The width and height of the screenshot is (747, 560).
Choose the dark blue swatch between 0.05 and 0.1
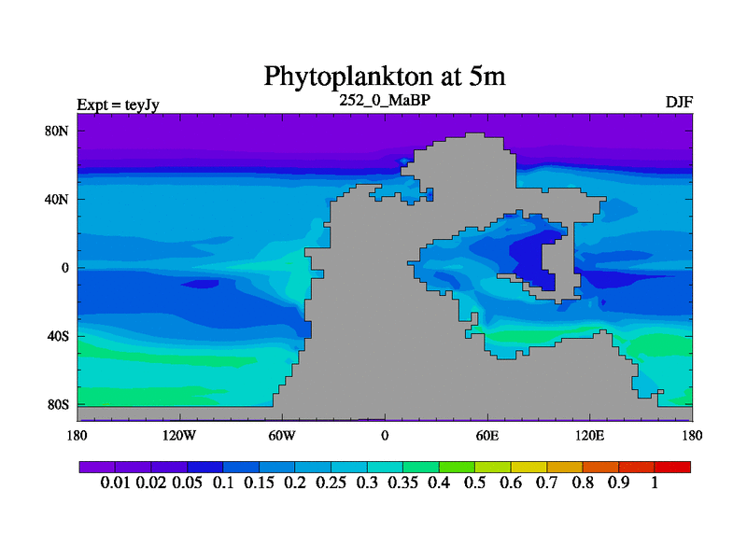(x=204, y=467)
